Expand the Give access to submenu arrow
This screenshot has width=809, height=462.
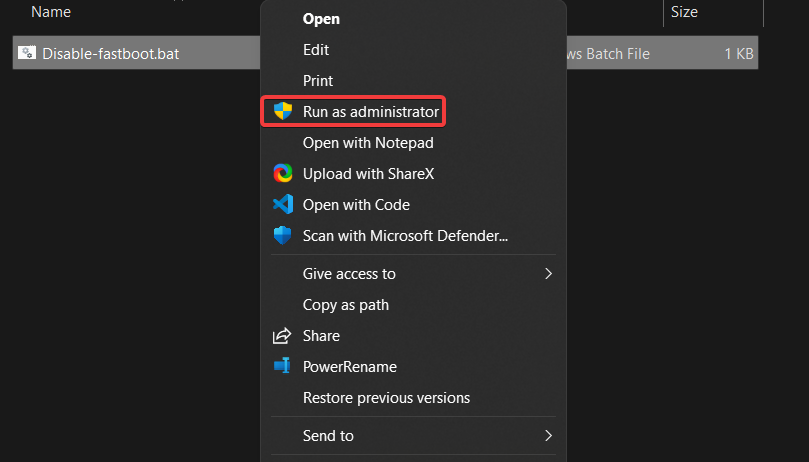pyautogui.click(x=548, y=274)
